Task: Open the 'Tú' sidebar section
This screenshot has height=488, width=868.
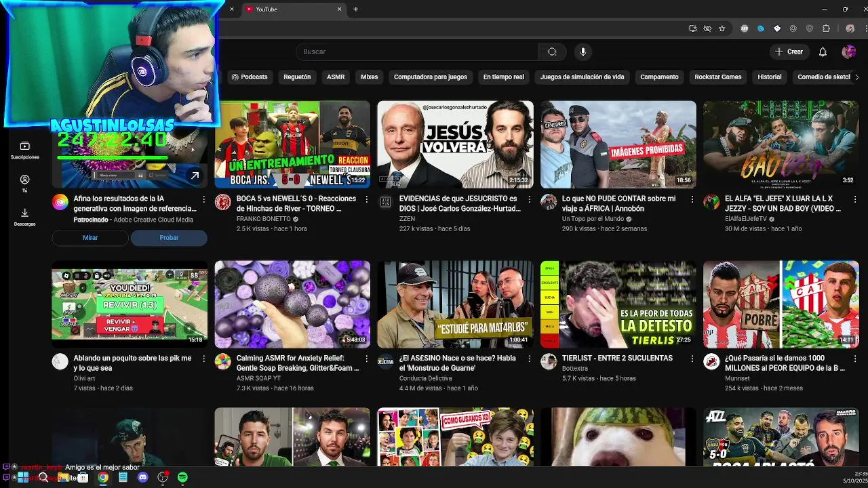Action: (x=24, y=184)
